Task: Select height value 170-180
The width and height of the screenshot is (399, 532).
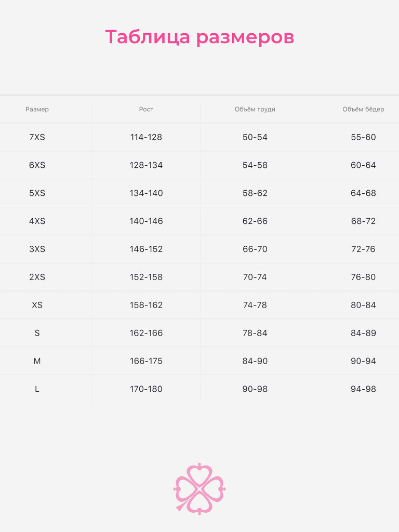Action: [x=146, y=389]
